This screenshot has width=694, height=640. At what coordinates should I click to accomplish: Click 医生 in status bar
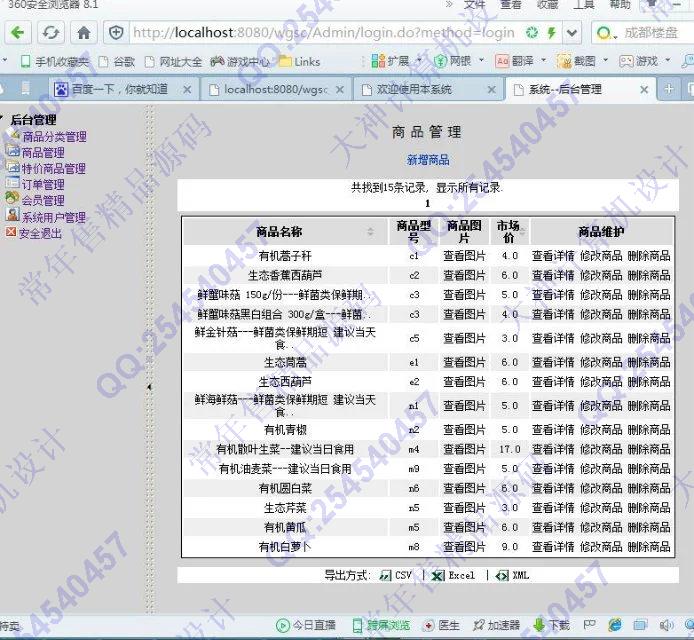click(442, 625)
